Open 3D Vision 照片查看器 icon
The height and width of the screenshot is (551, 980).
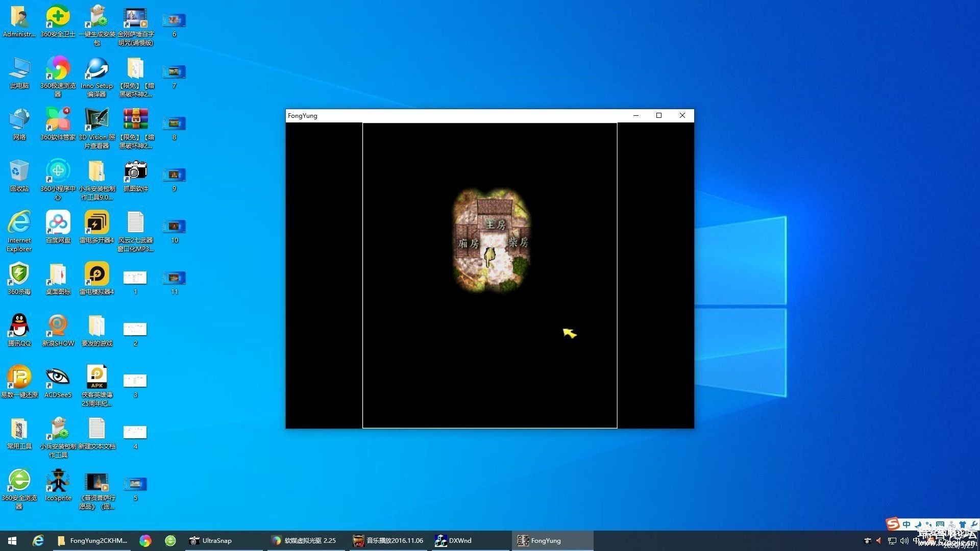96,129
